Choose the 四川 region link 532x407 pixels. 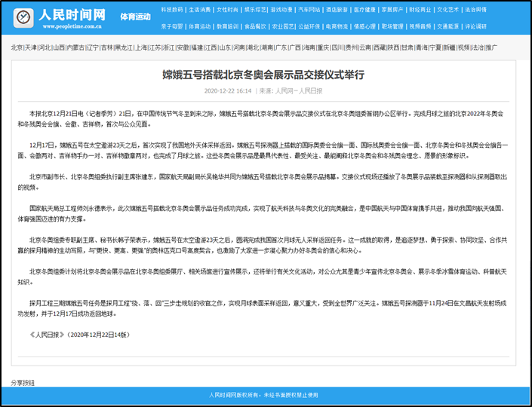(337, 47)
